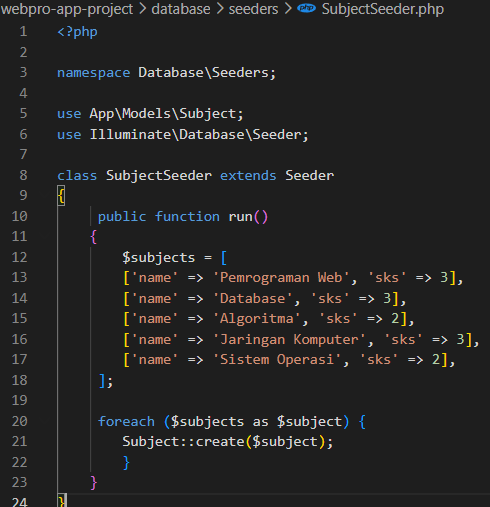The width and height of the screenshot is (490, 507).
Task: Click the 'run()' method name
Action: [x=248, y=217]
